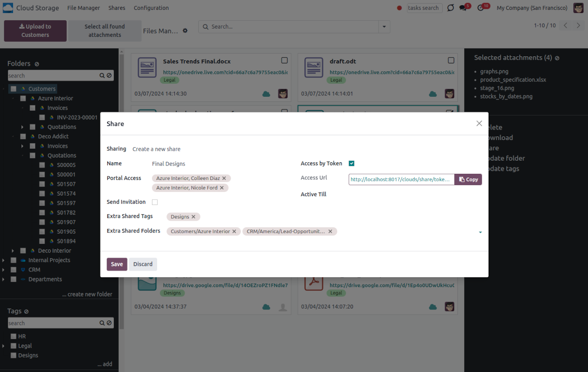Expand the Internal Projects folder
Image resolution: width=588 pixels, height=372 pixels.
[x=4, y=260]
